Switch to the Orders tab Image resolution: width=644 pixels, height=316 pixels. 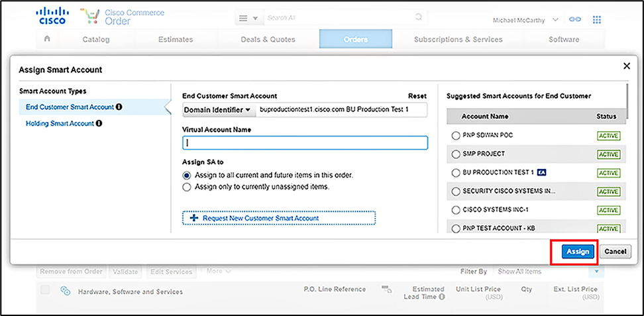tap(356, 40)
